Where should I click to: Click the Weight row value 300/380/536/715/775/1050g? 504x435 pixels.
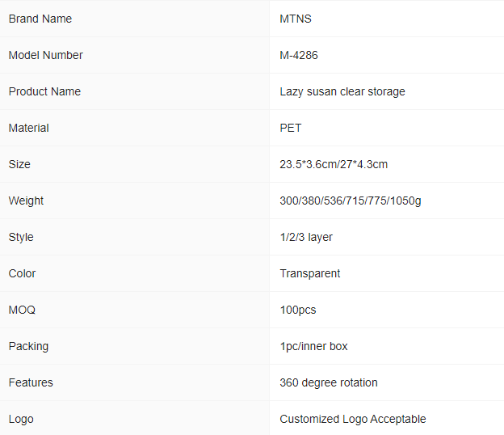coord(351,201)
